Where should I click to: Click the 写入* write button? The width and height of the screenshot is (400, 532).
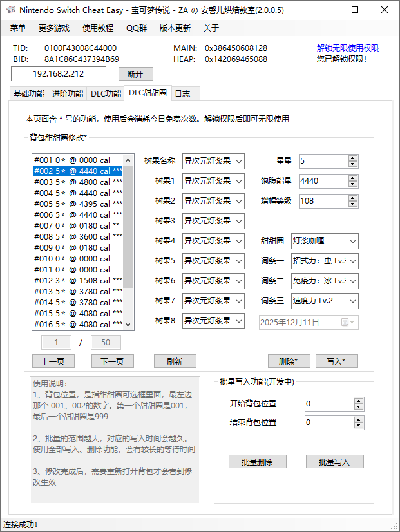[337, 361]
